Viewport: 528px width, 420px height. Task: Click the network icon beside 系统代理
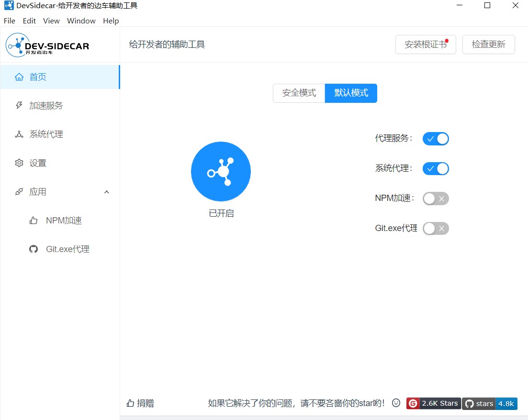pyautogui.click(x=19, y=134)
